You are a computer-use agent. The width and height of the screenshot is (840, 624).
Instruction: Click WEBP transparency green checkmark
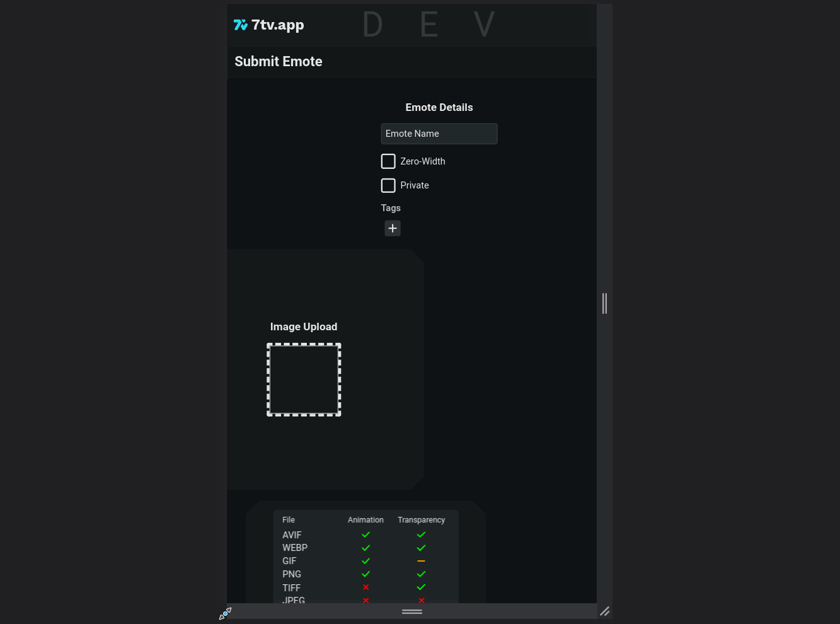click(x=421, y=548)
